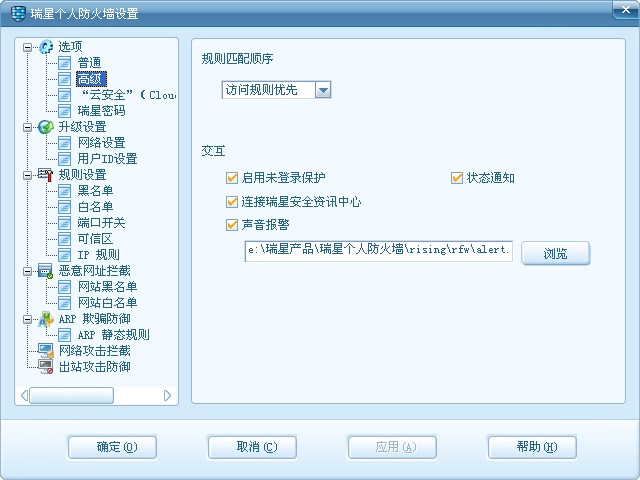Click 应用(A) button
Screen dimensions: 640x480
click(392, 447)
